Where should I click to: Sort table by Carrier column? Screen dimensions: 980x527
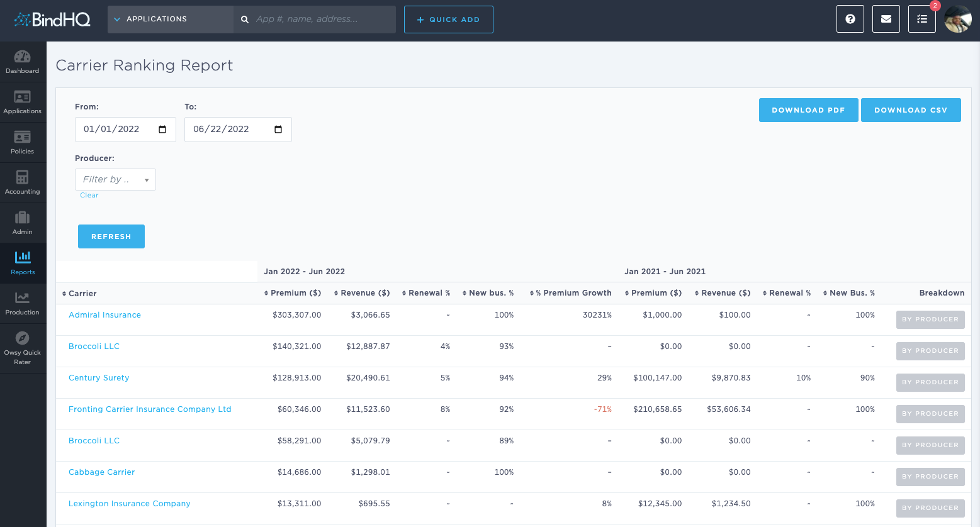79,294
